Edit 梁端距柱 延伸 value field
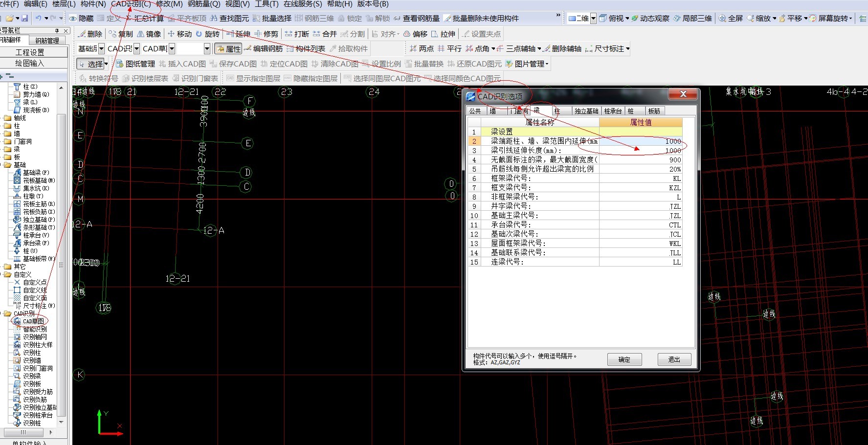Viewport: 868px width, 445px height. coord(641,141)
